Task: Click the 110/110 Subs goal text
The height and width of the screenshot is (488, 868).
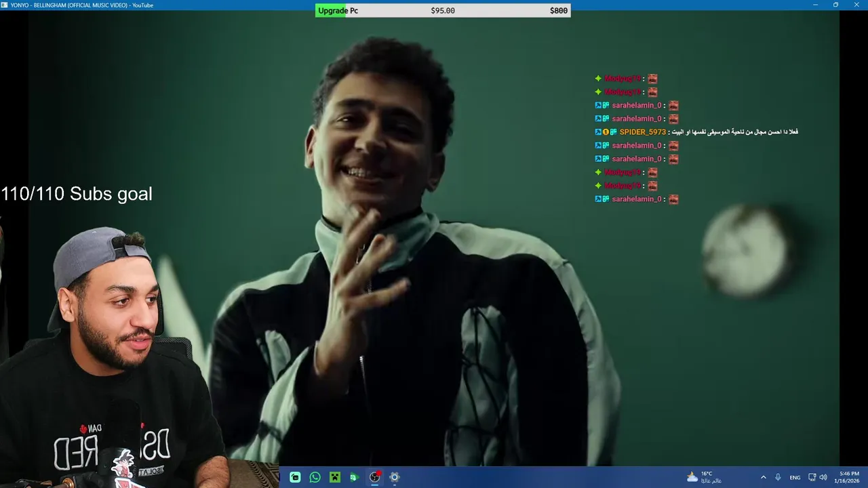Action: tap(77, 194)
